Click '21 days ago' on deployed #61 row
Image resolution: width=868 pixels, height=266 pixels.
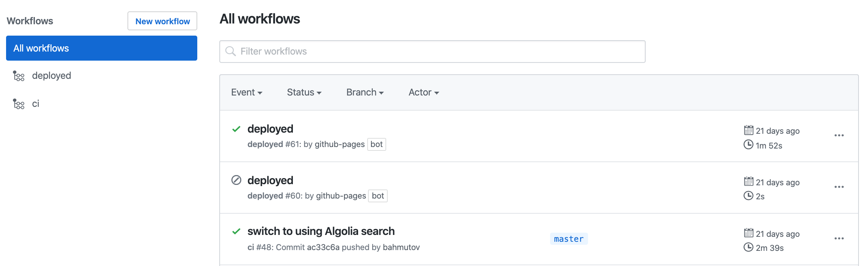click(x=778, y=131)
